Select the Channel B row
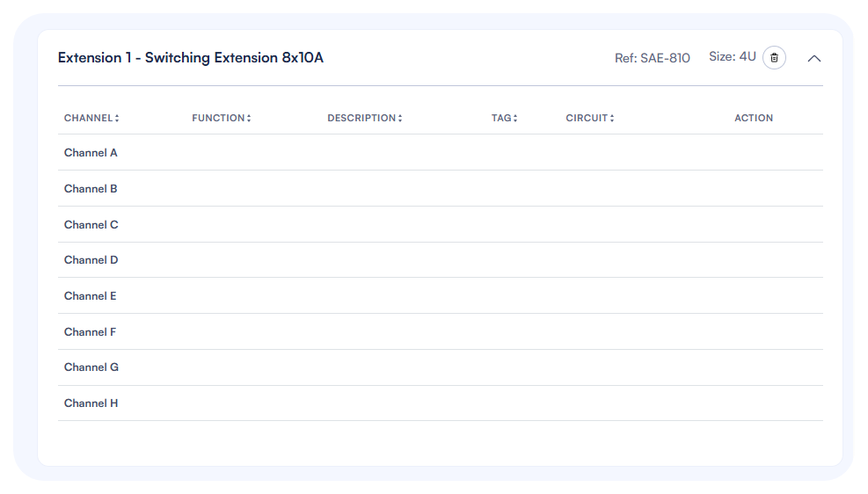The width and height of the screenshot is (868, 494). [x=91, y=189]
